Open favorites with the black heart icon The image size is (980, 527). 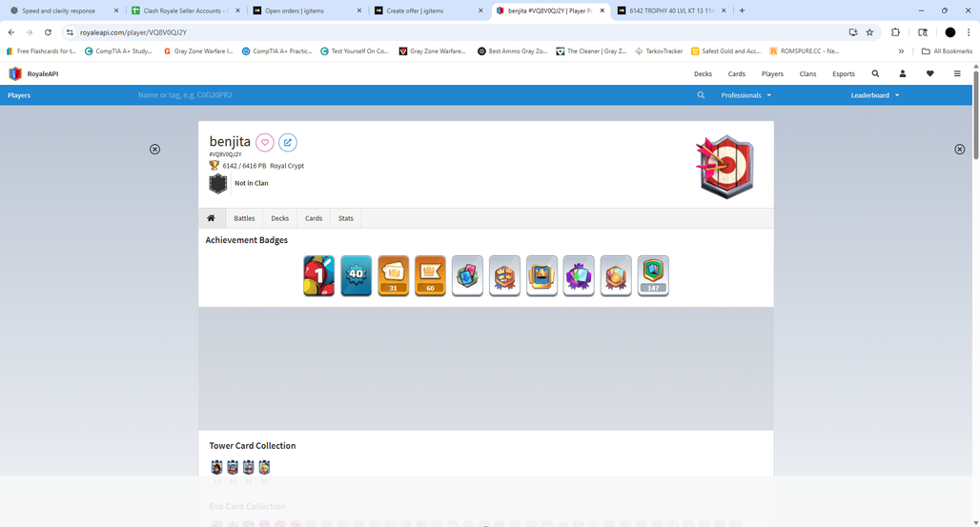tap(930, 73)
